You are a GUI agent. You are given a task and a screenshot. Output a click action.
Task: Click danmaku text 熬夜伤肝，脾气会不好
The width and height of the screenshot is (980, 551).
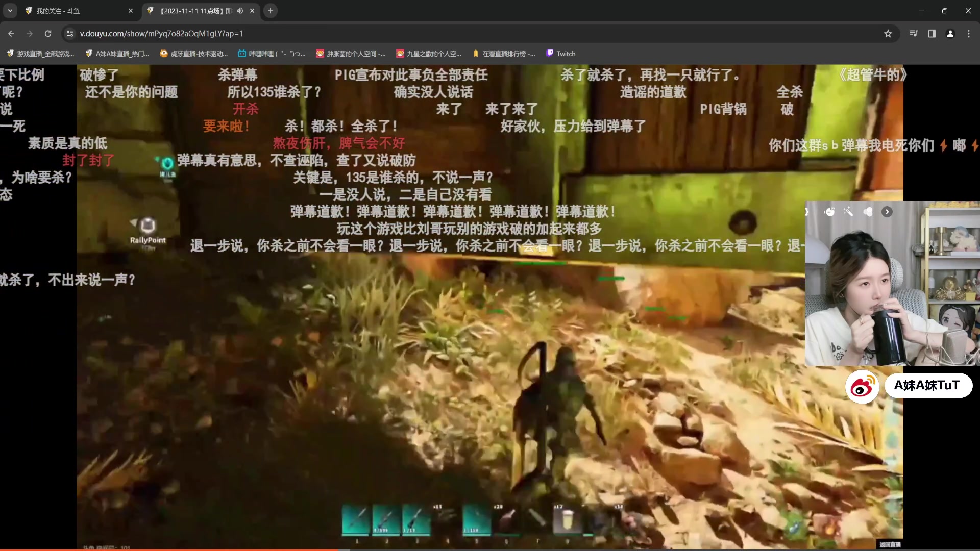click(x=339, y=143)
